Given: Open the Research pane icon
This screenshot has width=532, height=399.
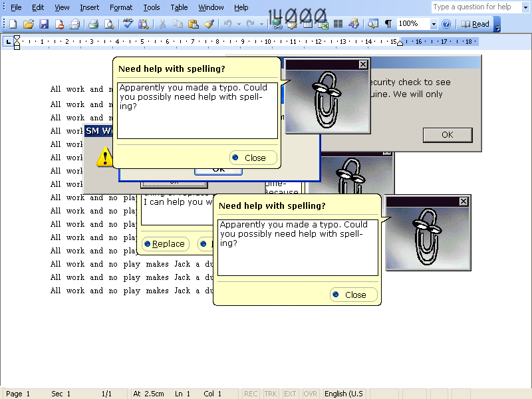Looking at the screenshot, I should click(x=143, y=24).
